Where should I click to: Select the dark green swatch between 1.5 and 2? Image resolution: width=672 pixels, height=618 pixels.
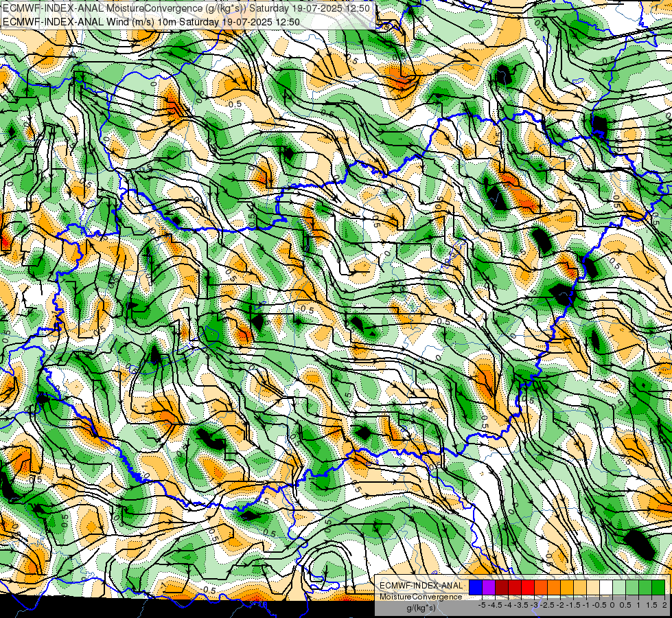tap(658, 587)
